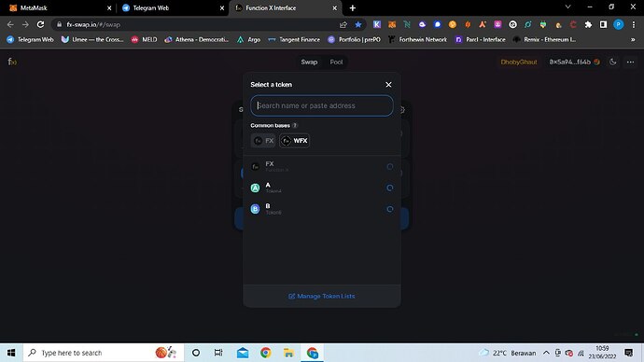Open Portfolio prePO bookmark
Viewport: 644px width, 362px height.
[x=355, y=39]
